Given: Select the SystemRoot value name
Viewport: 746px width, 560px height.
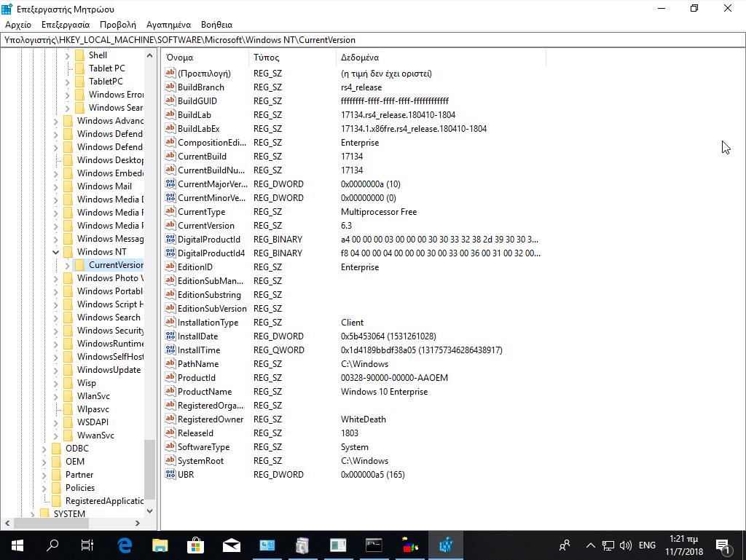Looking at the screenshot, I should point(201,461).
